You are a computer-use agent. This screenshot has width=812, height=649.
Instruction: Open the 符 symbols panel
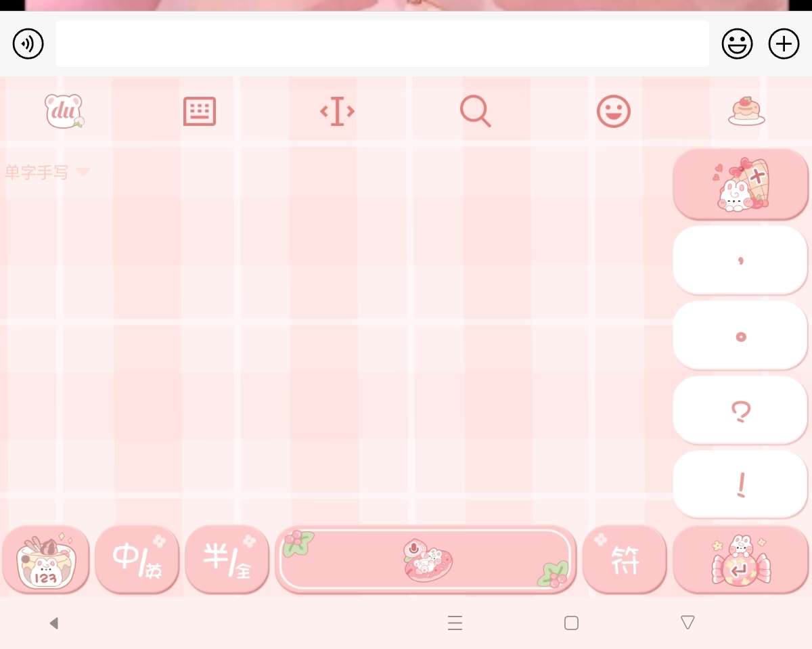624,560
